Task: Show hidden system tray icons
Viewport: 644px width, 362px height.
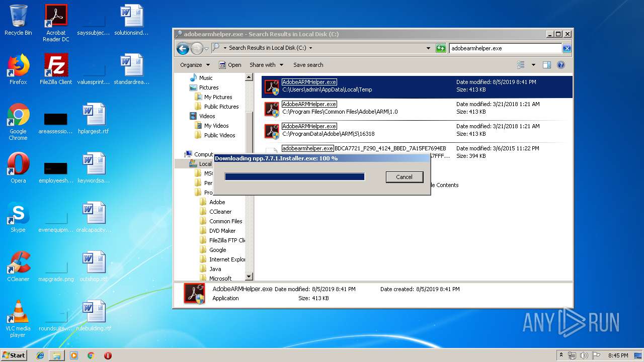Action: point(561,355)
